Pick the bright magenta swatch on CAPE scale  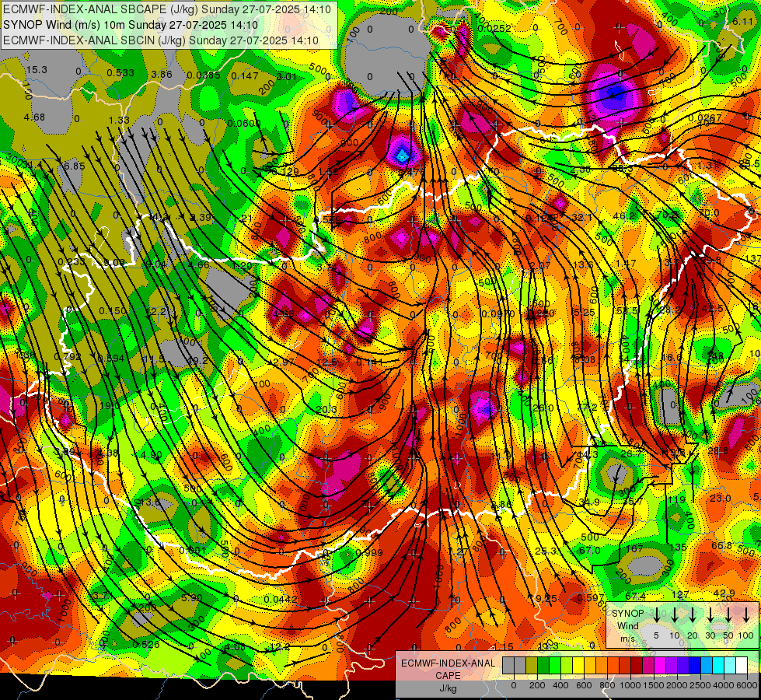pos(660,666)
